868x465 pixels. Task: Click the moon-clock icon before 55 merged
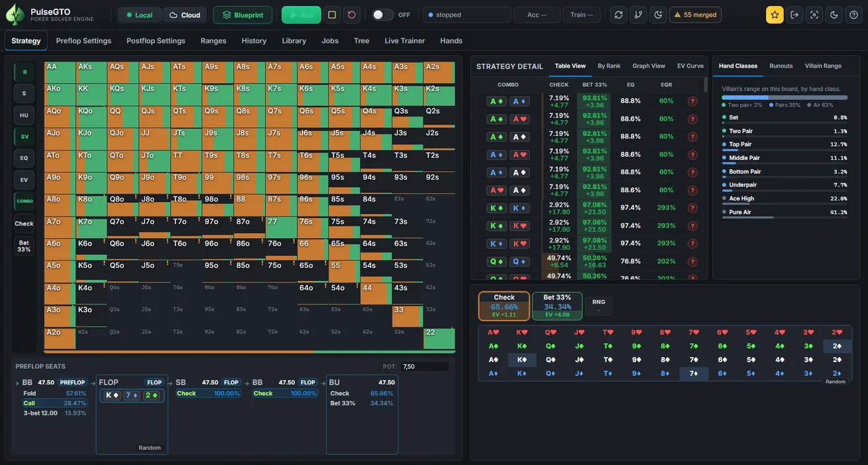point(658,15)
